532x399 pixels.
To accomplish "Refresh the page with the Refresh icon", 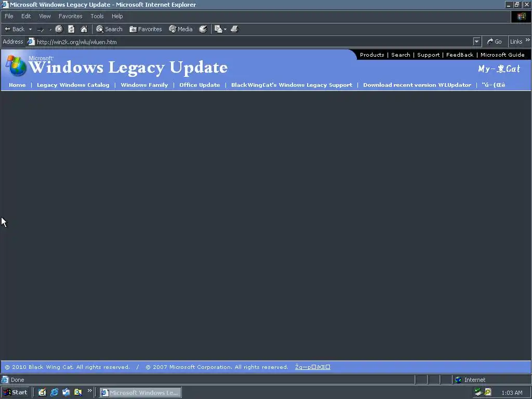I will pyautogui.click(x=71, y=29).
